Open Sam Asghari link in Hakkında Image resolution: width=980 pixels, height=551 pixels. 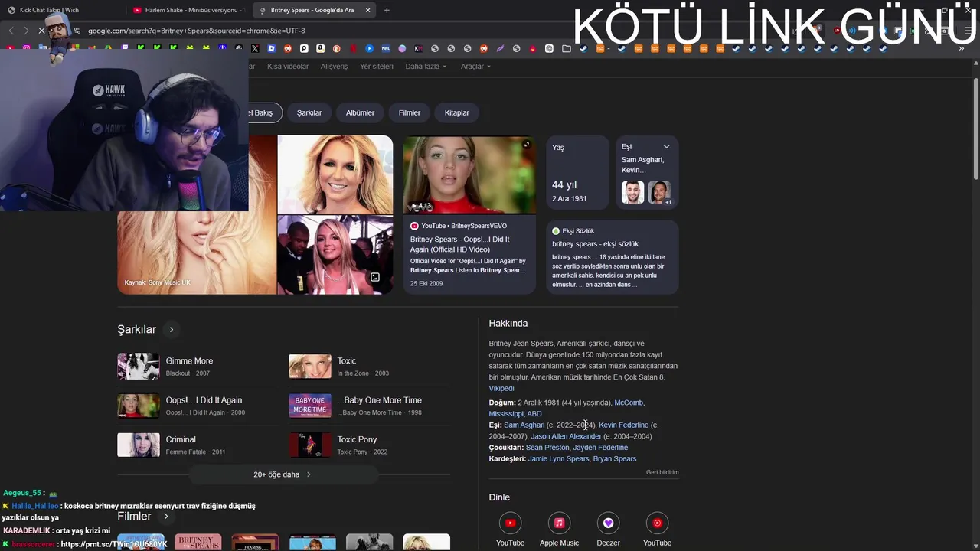[524, 425]
